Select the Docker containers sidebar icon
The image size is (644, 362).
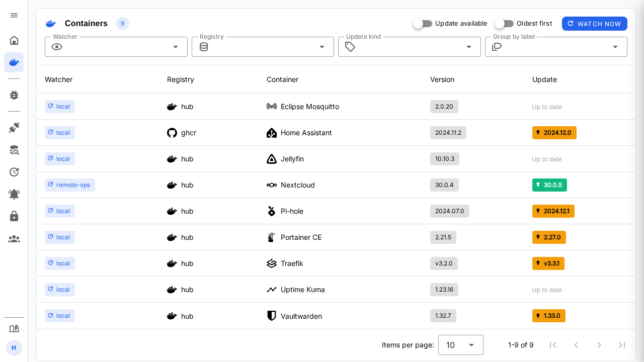(14, 62)
